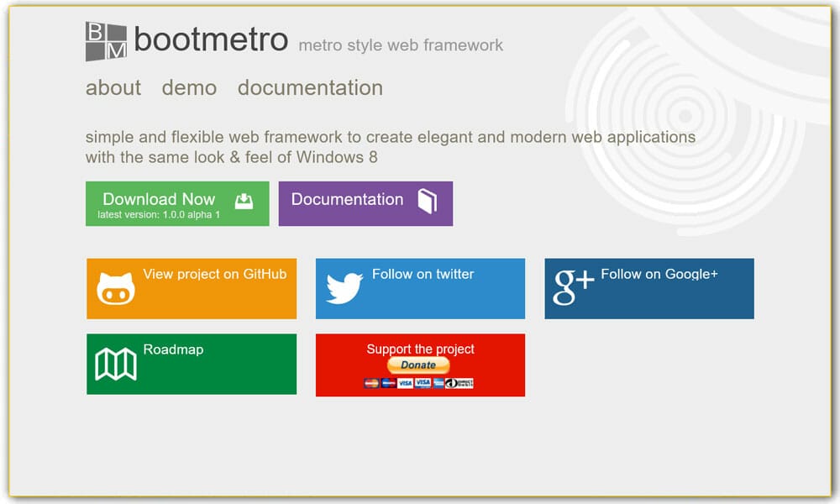Image resolution: width=840 pixels, height=504 pixels.
Task: Click the Maestro card icon under Donate
Action: click(x=387, y=382)
